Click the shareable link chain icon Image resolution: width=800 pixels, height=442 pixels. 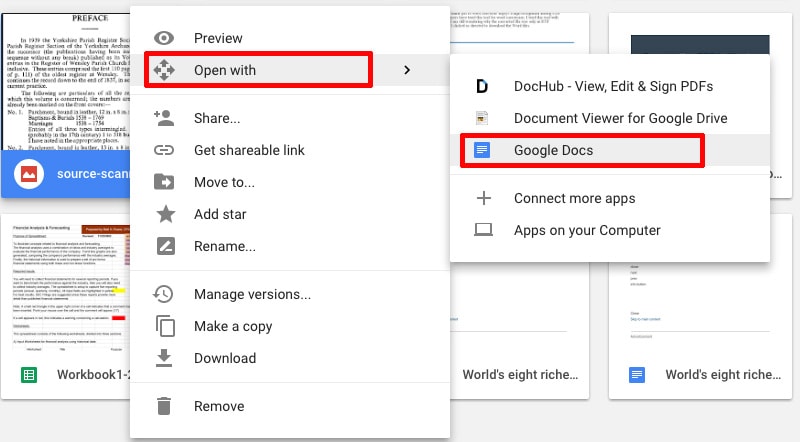tap(164, 150)
